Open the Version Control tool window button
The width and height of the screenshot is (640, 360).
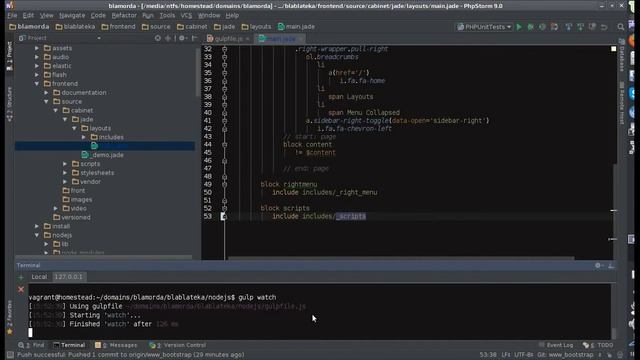178,345
